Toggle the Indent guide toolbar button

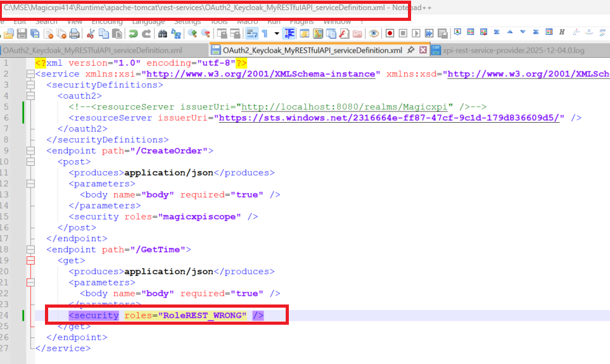point(289,34)
